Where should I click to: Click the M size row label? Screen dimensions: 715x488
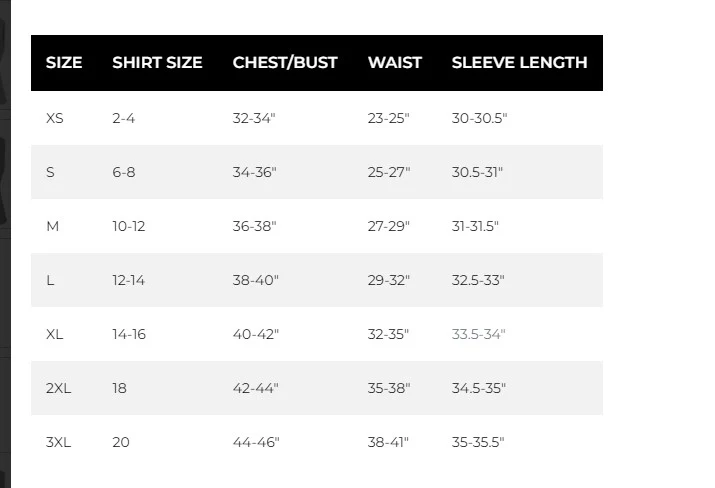coord(53,226)
